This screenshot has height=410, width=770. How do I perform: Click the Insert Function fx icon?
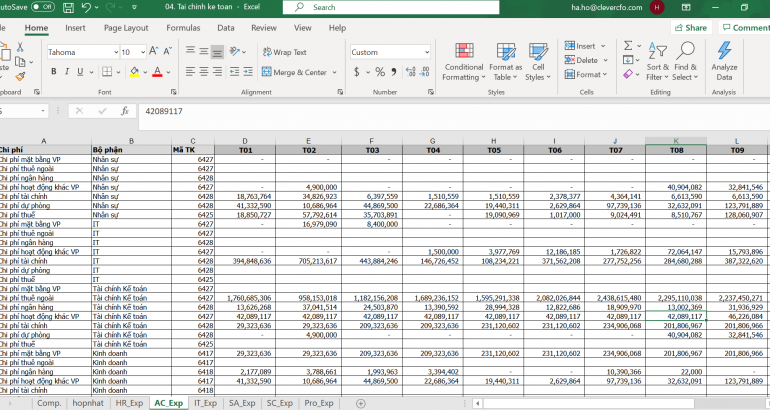click(124, 111)
